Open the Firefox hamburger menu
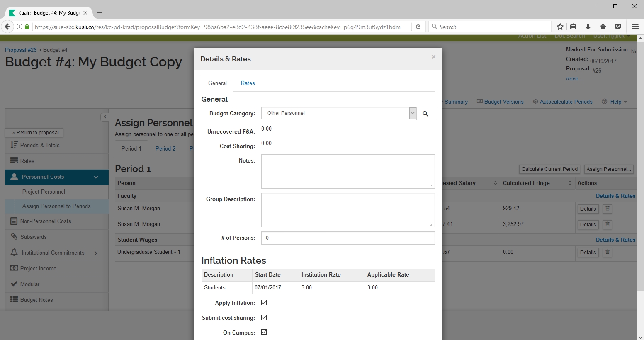 point(635,27)
